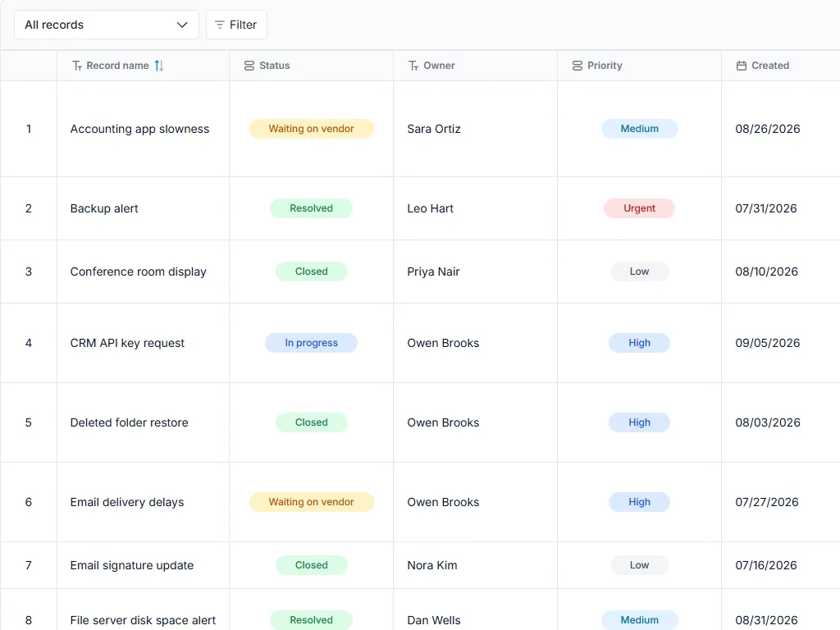840x630 pixels.
Task: Click the created date 09/05/2026
Action: pyautogui.click(x=768, y=343)
